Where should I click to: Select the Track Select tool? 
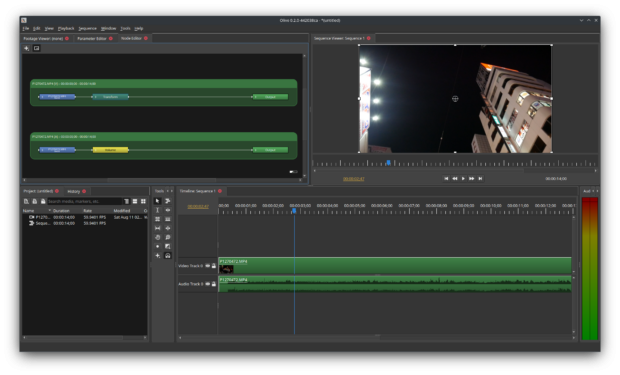(168, 201)
